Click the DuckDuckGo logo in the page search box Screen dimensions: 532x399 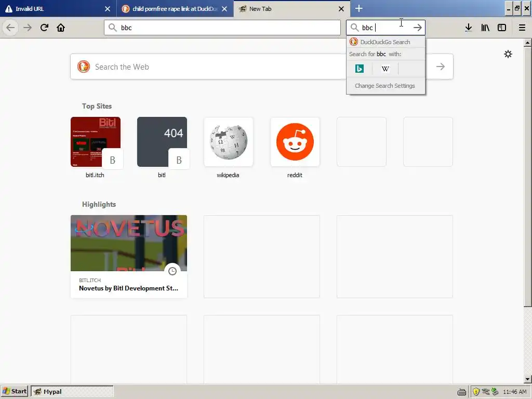[x=84, y=66]
